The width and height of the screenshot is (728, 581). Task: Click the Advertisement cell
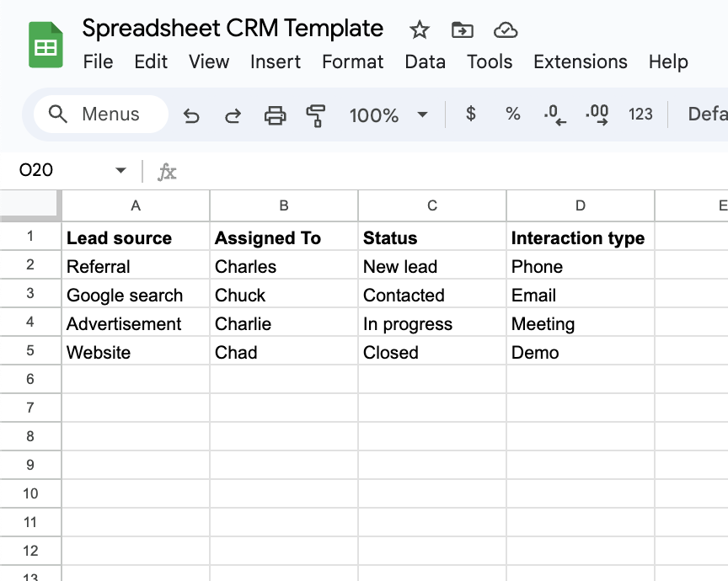(x=124, y=324)
